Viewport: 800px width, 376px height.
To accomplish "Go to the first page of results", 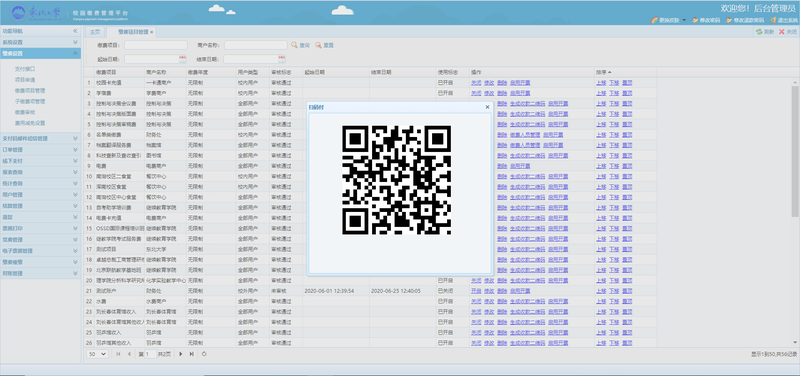I will pos(118,354).
